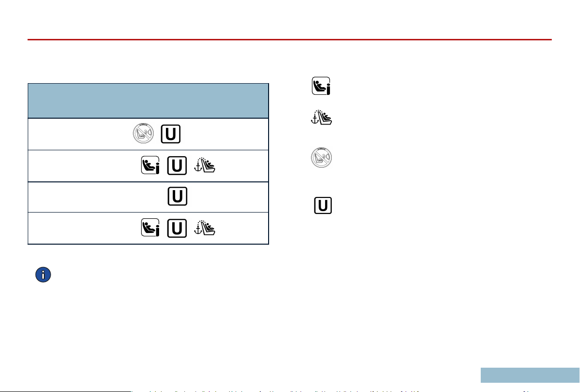The image size is (580, 392).
Task: Click the top tether anchor icon in the second table row
Action: (x=204, y=165)
